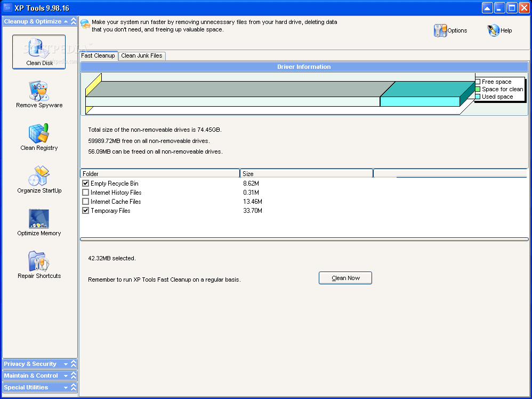Expand the Maintain & Control panel chevron
This screenshot has height=399, width=532.
click(74, 376)
